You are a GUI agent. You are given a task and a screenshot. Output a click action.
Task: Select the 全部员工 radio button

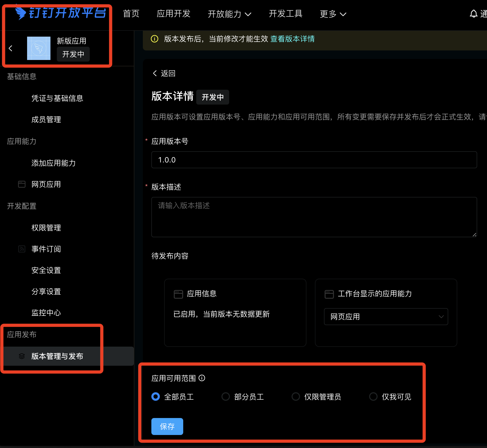[x=156, y=397]
